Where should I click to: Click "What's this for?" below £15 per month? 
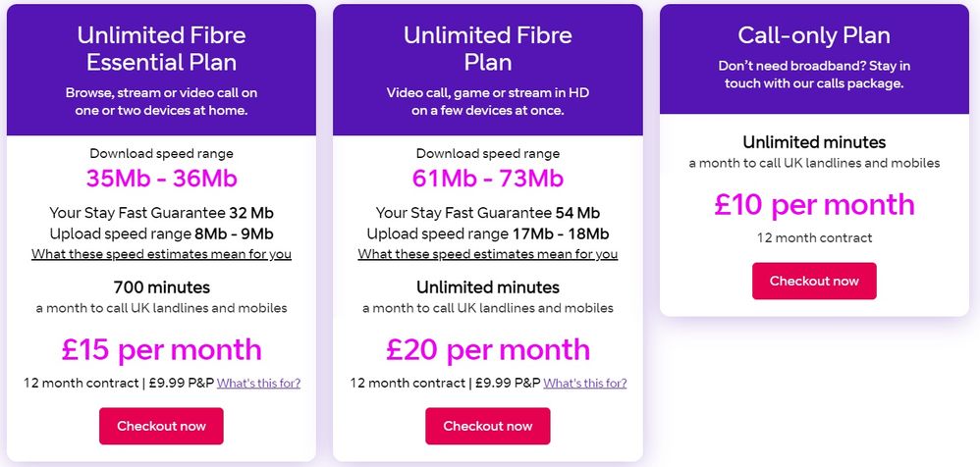pyautogui.click(x=258, y=383)
